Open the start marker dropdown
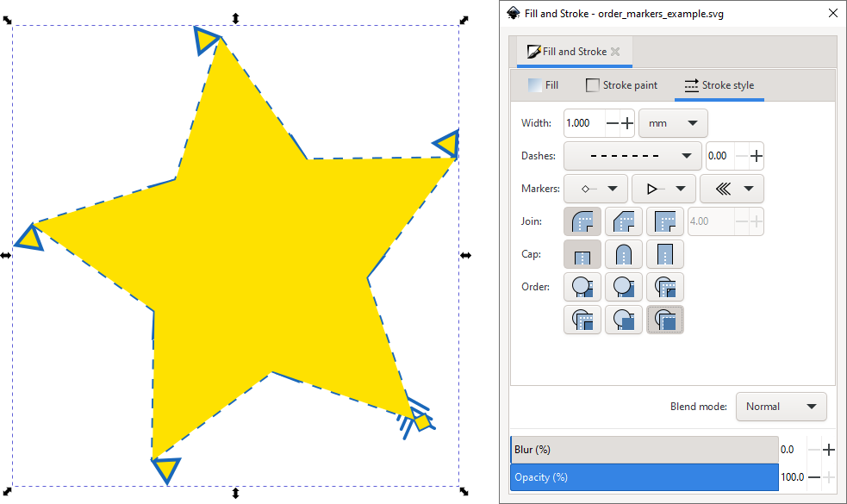This screenshot has height=504, width=847. click(x=595, y=189)
